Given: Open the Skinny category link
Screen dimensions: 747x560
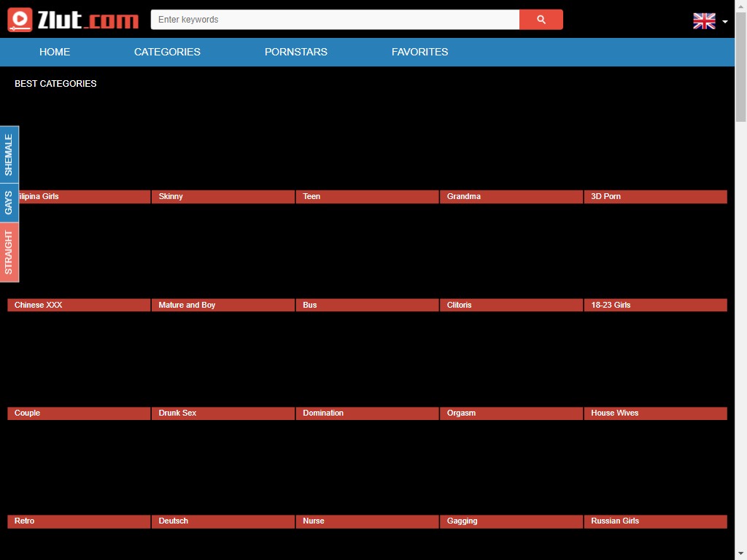Looking at the screenshot, I should click(x=223, y=197).
